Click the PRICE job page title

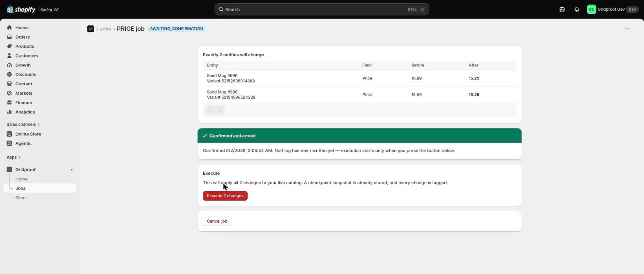pos(131,29)
